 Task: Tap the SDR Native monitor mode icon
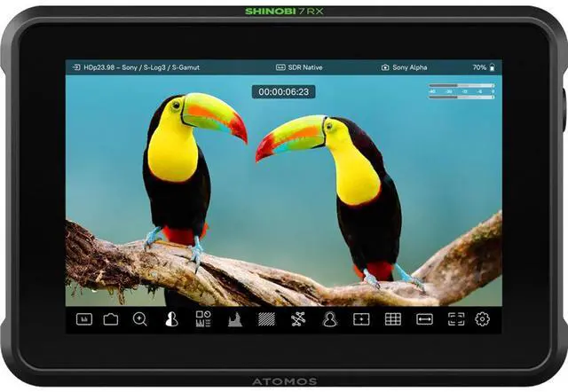point(280,67)
